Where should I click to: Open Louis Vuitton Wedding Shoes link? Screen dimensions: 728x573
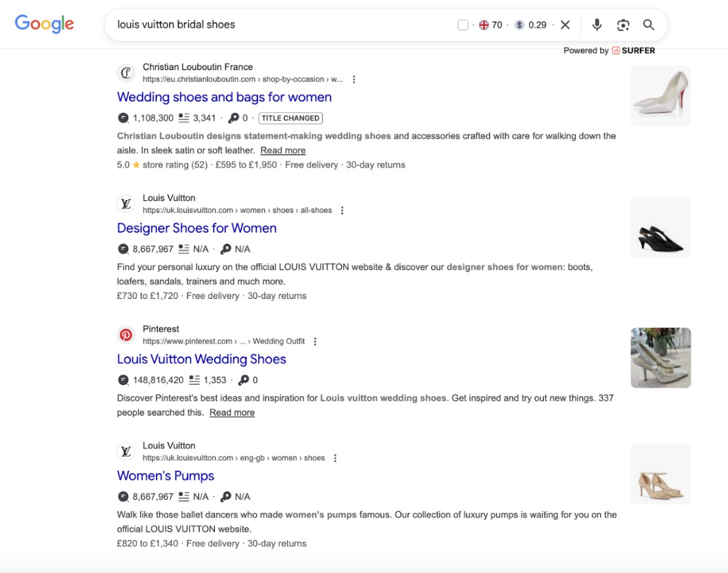click(201, 359)
